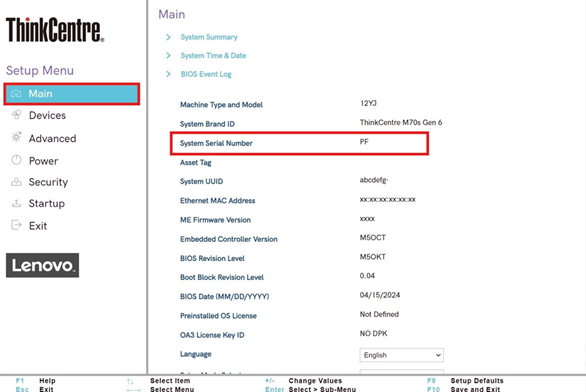Open System Time & Date submenu

pos(213,56)
